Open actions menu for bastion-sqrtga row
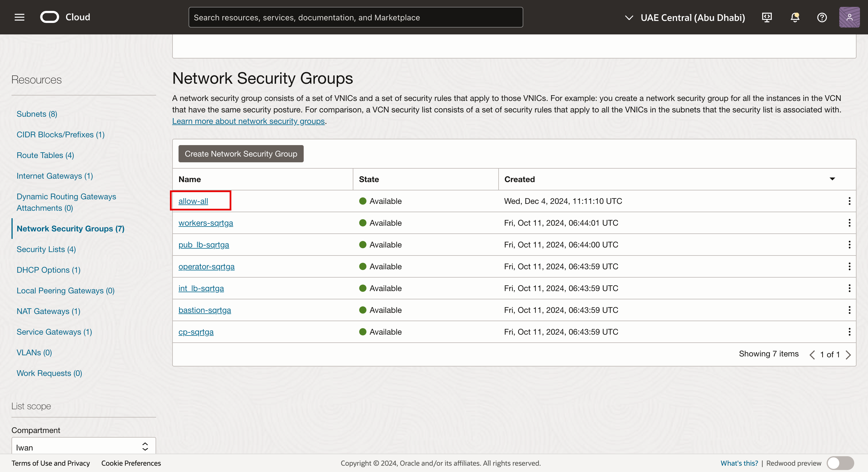Viewport: 868px width, 472px height. pos(849,310)
